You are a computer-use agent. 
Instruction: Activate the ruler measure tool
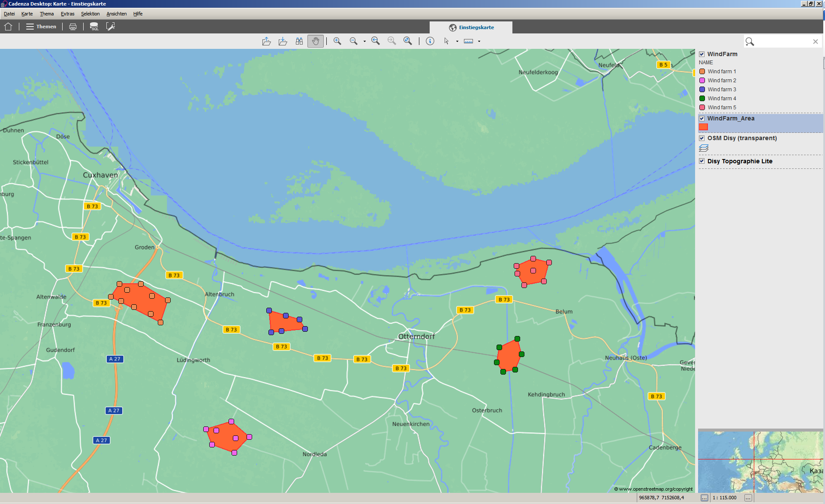click(469, 41)
